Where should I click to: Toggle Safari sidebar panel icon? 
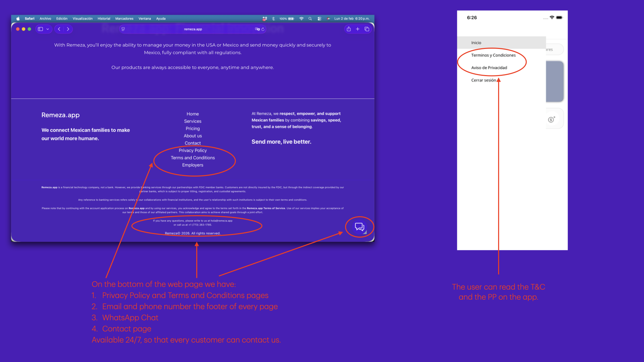(x=40, y=29)
